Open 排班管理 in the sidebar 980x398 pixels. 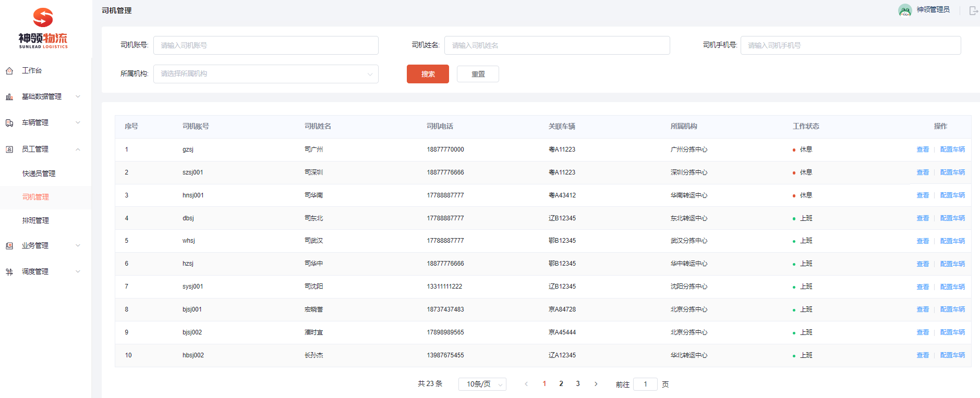[35, 220]
